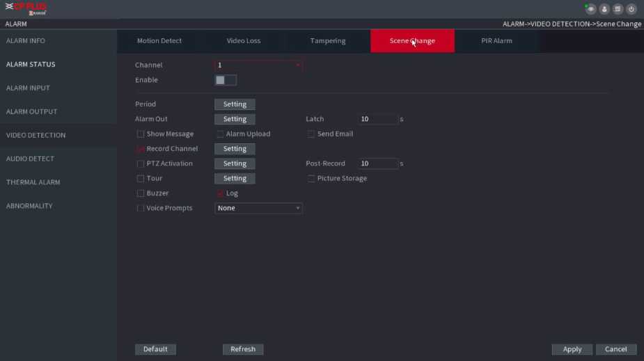The image size is (644, 361).
Task: Click the Latch seconds input field
Action: (x=378, y=120)
